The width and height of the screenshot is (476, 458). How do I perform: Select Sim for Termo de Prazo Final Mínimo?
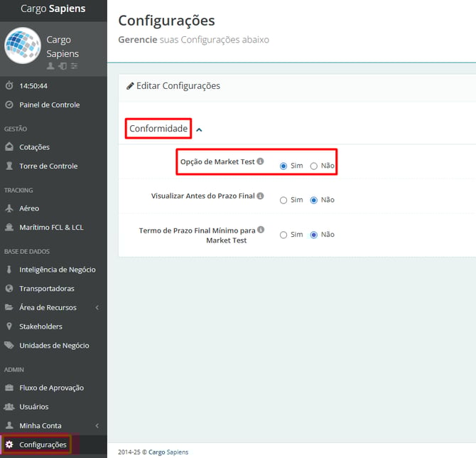[x=283, y=235]
